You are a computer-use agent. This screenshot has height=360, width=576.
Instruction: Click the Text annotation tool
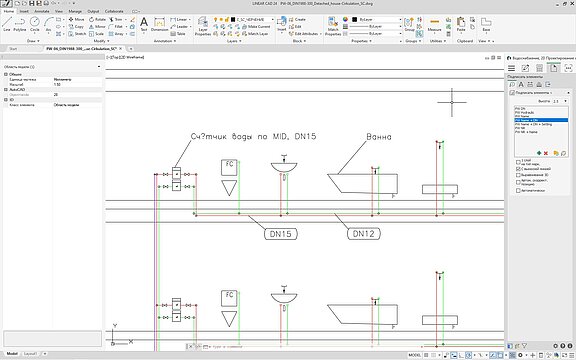pos(144,24)
